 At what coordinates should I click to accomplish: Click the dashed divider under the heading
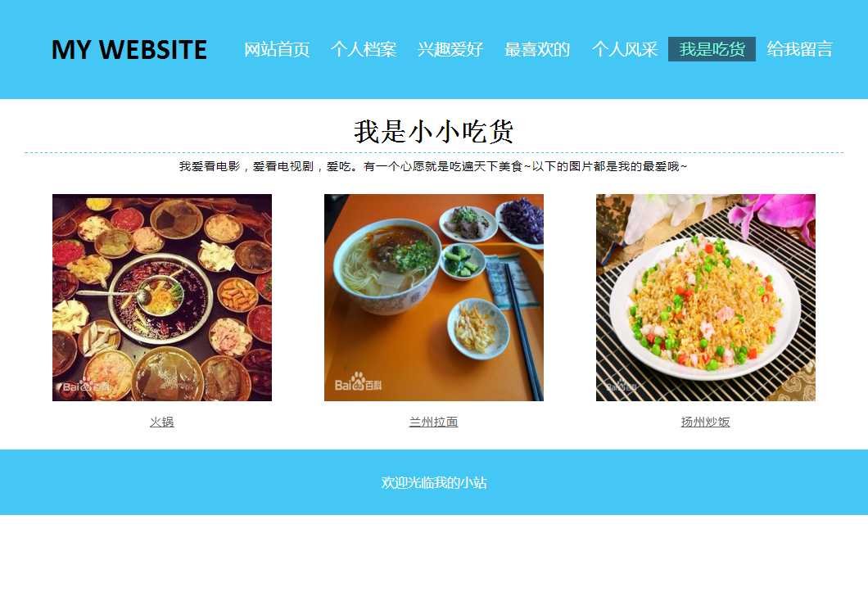pyautogui.click(x=434, y=153)
